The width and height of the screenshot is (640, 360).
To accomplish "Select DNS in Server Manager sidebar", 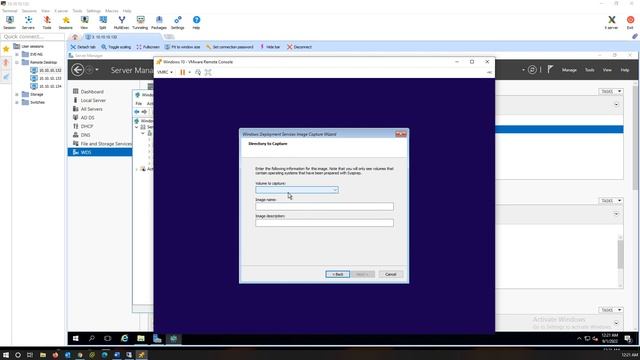I will 85,135.
